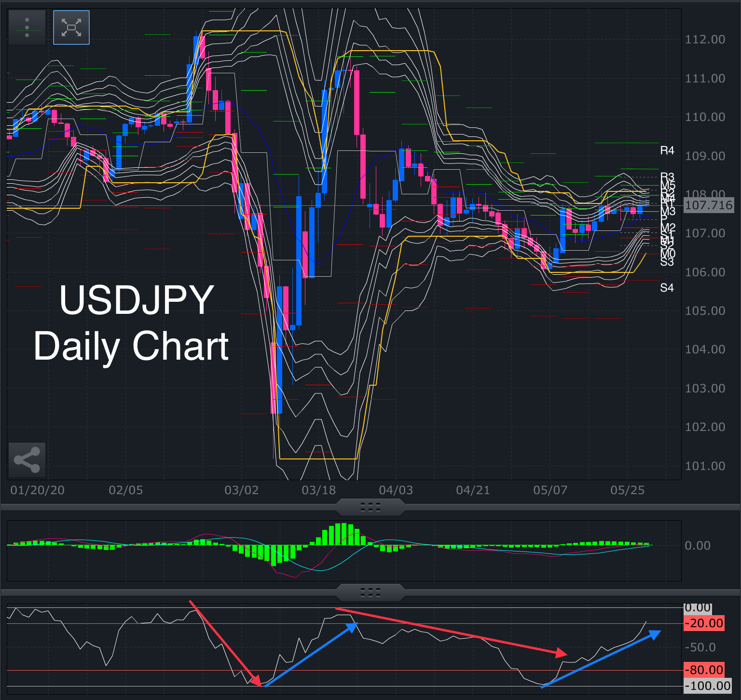Click the 0.00 axis label of the MACD panel

click(x=698, y=546)
